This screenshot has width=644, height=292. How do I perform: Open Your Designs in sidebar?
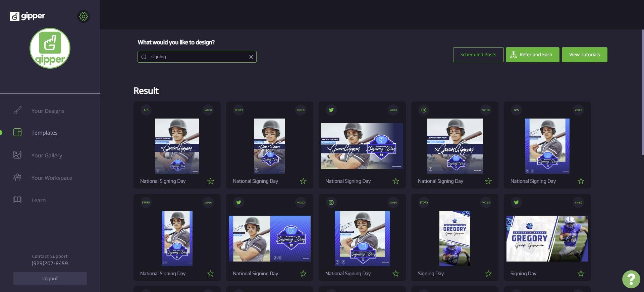48,111
